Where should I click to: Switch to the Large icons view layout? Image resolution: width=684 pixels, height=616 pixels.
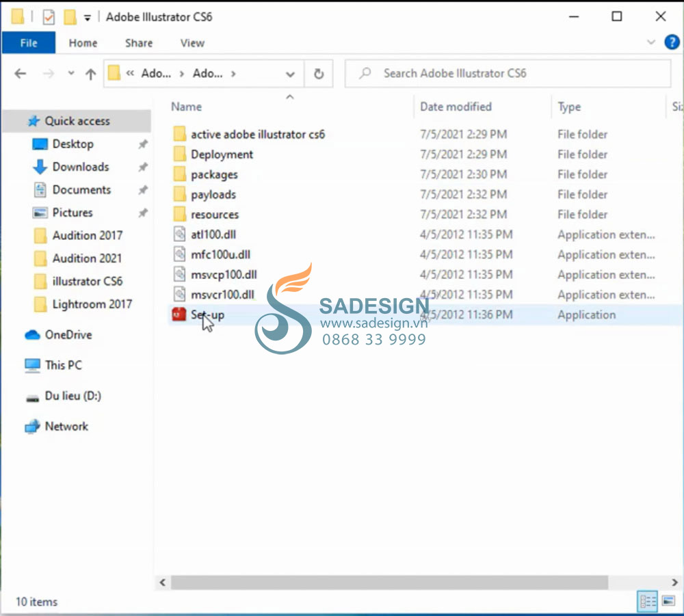[x=668, y=602]
